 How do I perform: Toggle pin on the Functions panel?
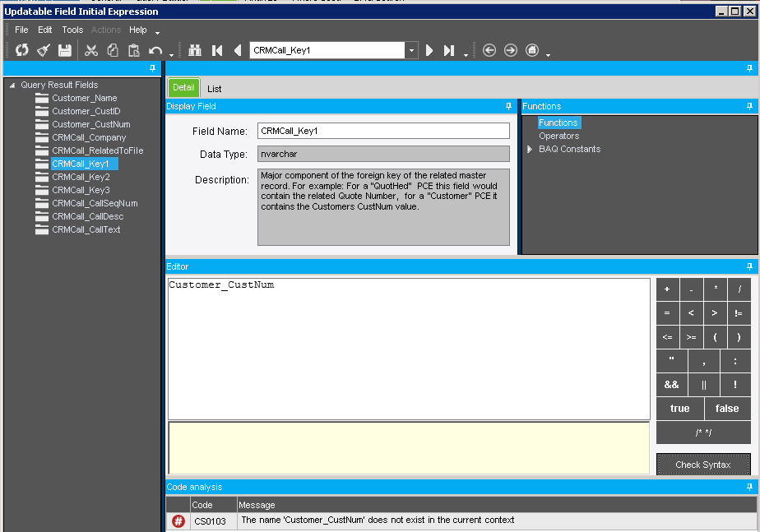tap(749, 106)
